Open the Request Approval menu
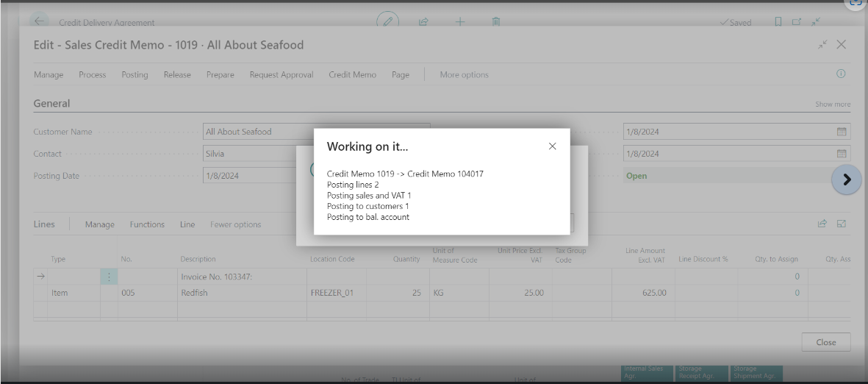 pos(281,75)
